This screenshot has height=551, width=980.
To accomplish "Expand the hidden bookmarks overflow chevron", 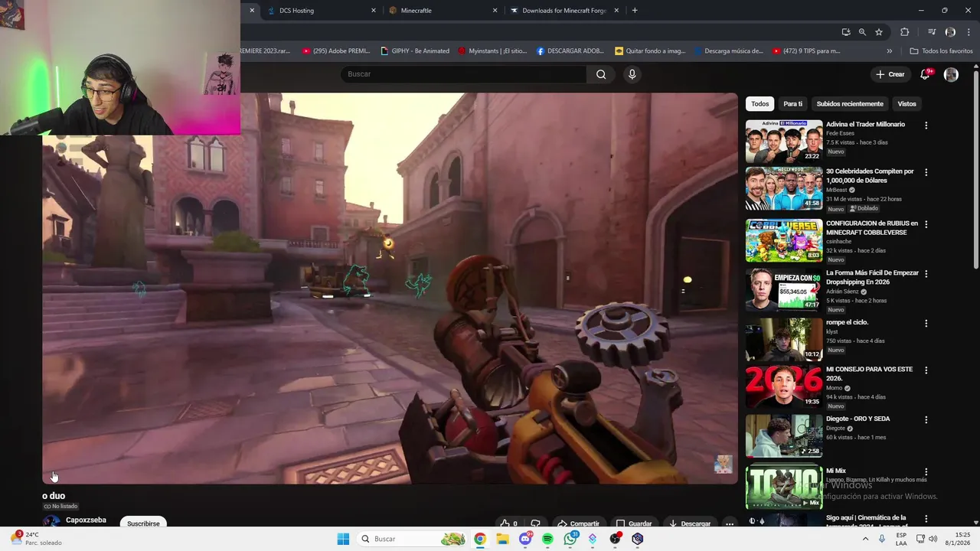I will tap(889, 51).
